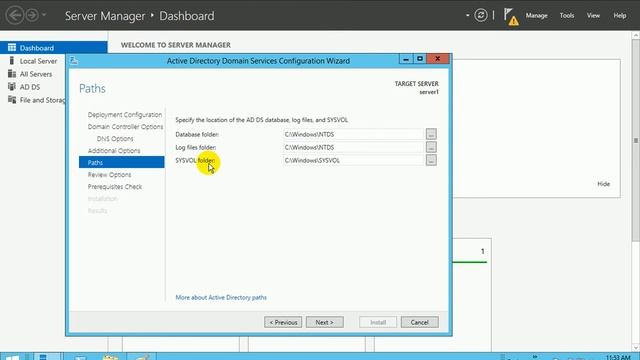Click the Previous button in the wizard

283,322
